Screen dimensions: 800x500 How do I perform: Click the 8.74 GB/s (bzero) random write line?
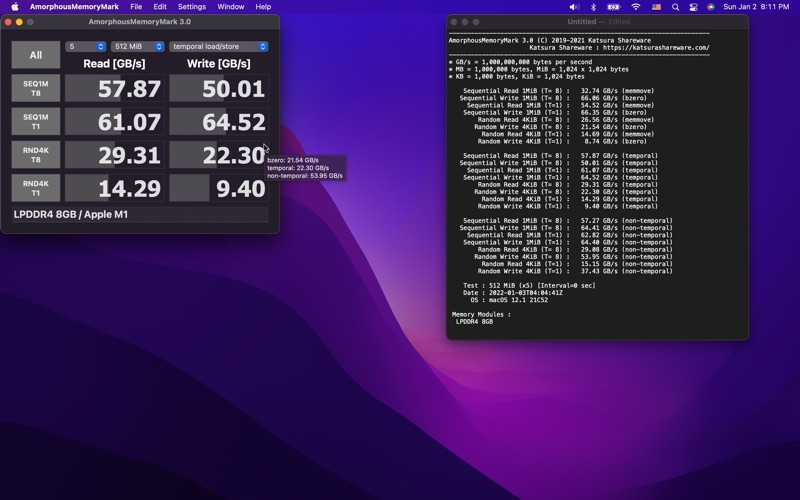pyautogui.click(x=562, y=141)
